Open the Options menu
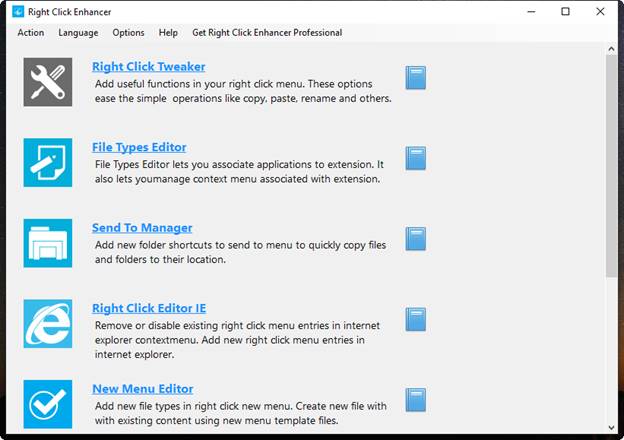624x440 pixels. (x=128, y=33)
